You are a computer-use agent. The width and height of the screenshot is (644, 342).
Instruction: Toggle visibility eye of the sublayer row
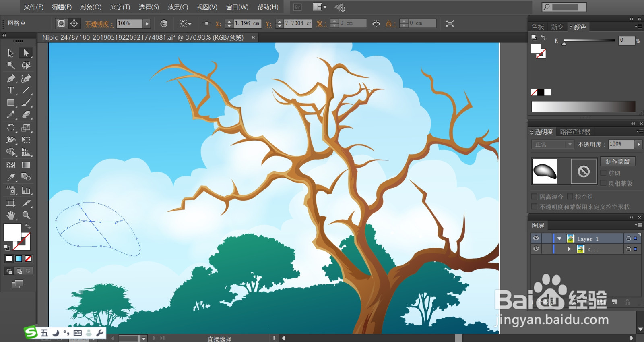click(536, 249)
